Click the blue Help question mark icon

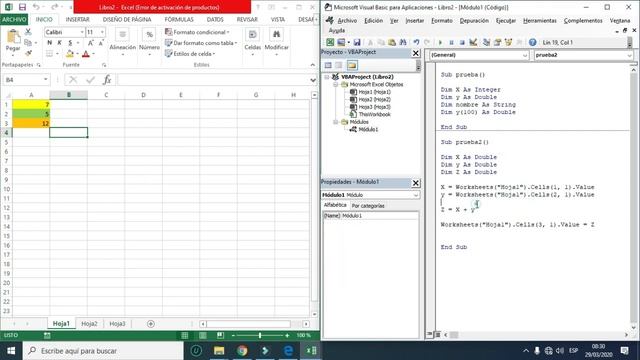pyautogui.click(x=532, y=42)
